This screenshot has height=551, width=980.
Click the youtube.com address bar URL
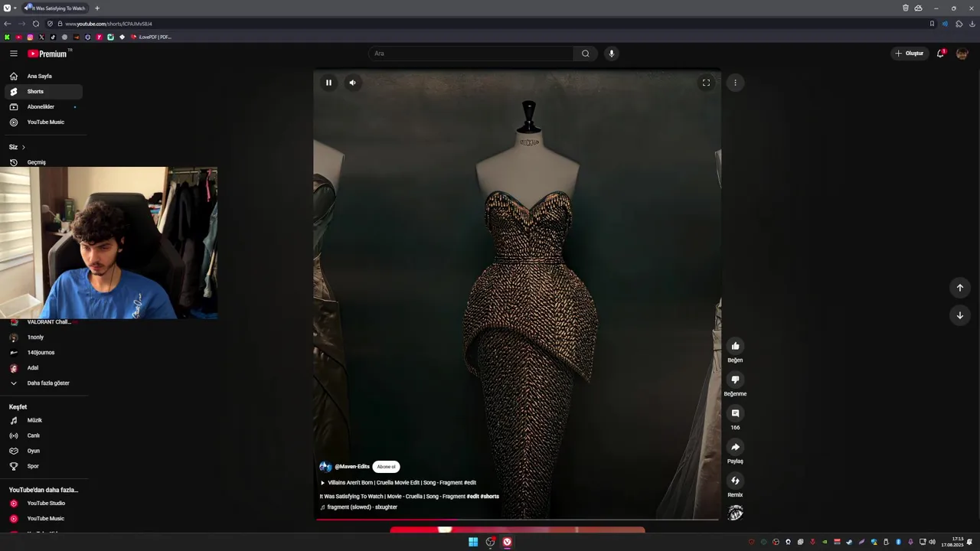[109, 24]
